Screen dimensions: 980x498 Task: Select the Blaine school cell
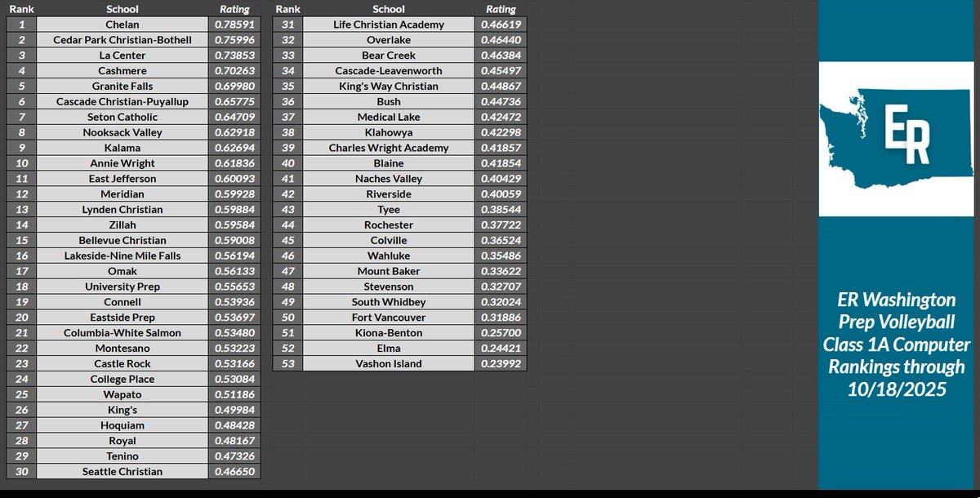389,164
